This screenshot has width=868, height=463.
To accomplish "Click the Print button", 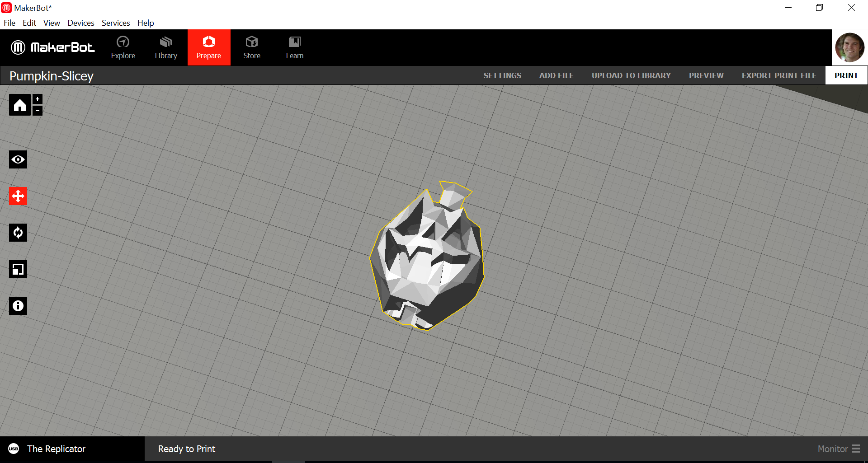I will click(846, 75).
